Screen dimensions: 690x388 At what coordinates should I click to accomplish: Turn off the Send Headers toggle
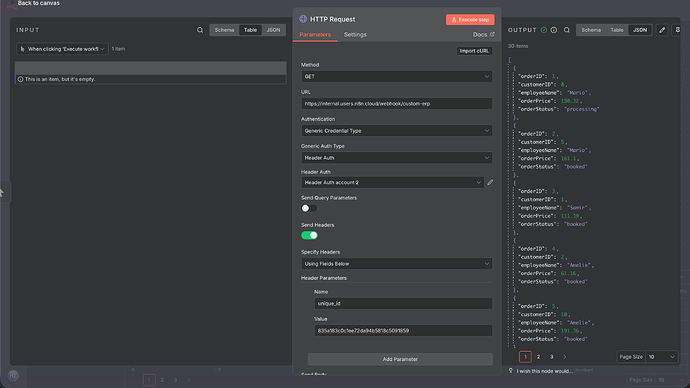(x=309, y=235)
